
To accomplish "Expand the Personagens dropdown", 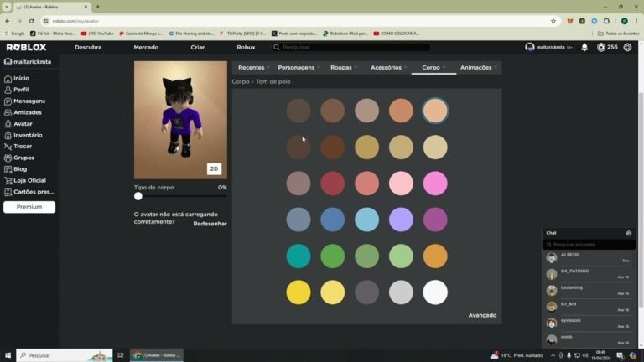I will [299, 67].
